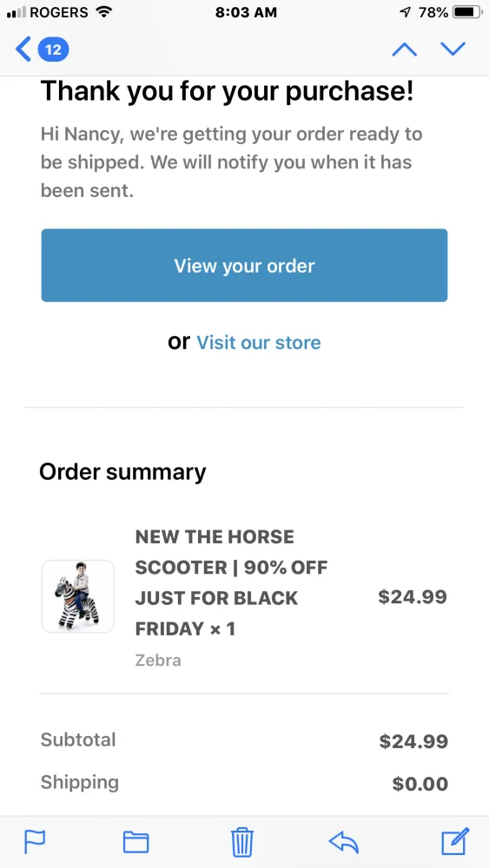Screen dimensions: 489x868
Task: Tap the battery indicator in status bar
Action: [466, 12]
